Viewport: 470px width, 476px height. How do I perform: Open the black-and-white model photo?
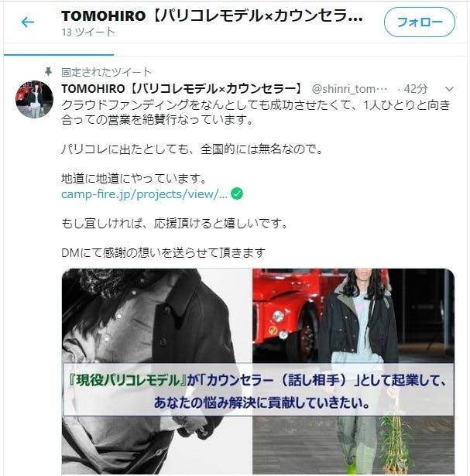(156, 371)
